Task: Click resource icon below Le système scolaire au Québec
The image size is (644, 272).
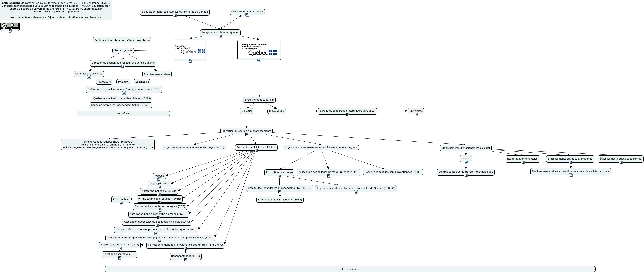Action: pyautogui.click(x=220, y=36)
